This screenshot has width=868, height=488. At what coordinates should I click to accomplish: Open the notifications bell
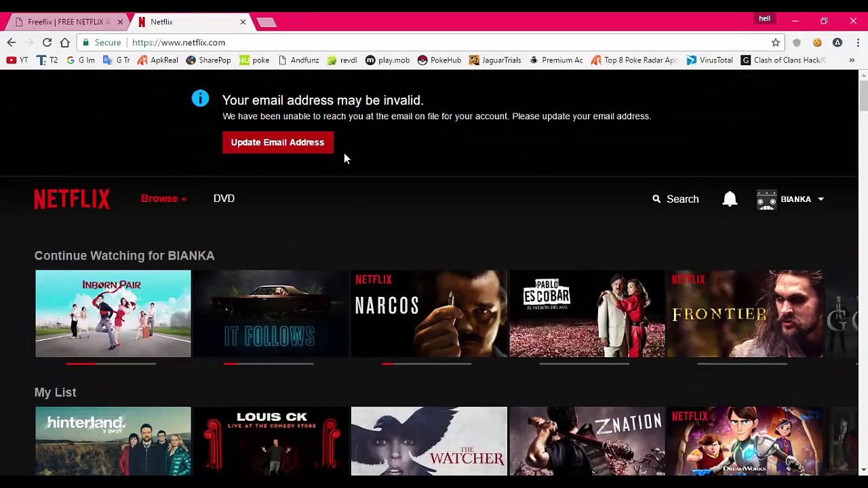tap(730, 199)
